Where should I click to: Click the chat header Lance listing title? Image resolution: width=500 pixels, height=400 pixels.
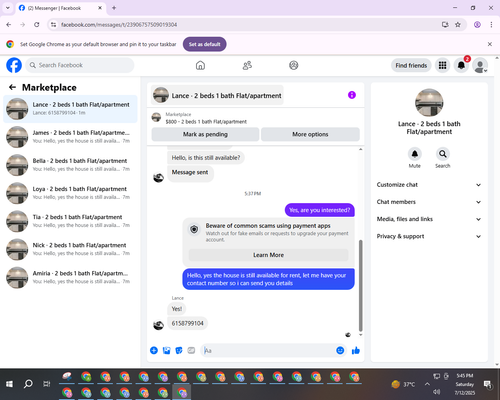coord(217,96)
